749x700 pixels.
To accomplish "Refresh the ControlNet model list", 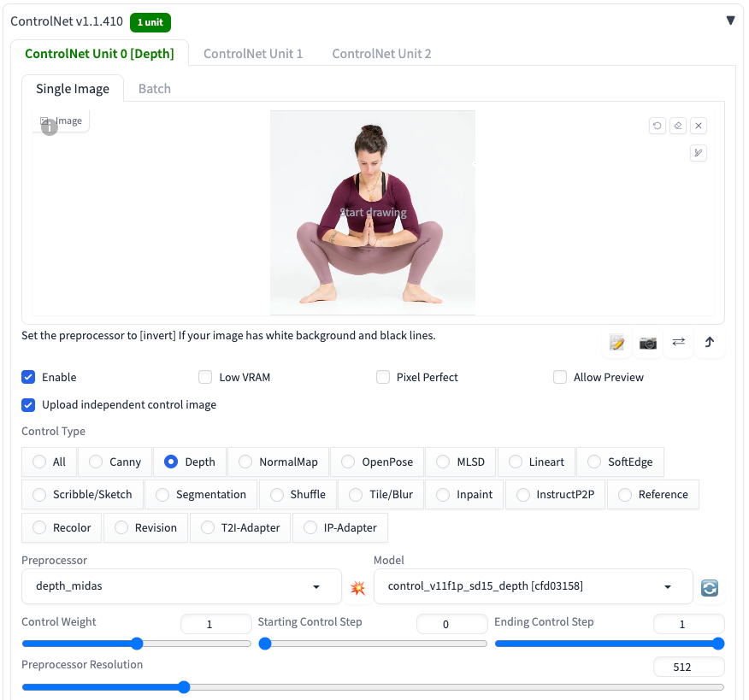I will pyautogui.click(x=709, y=588).
